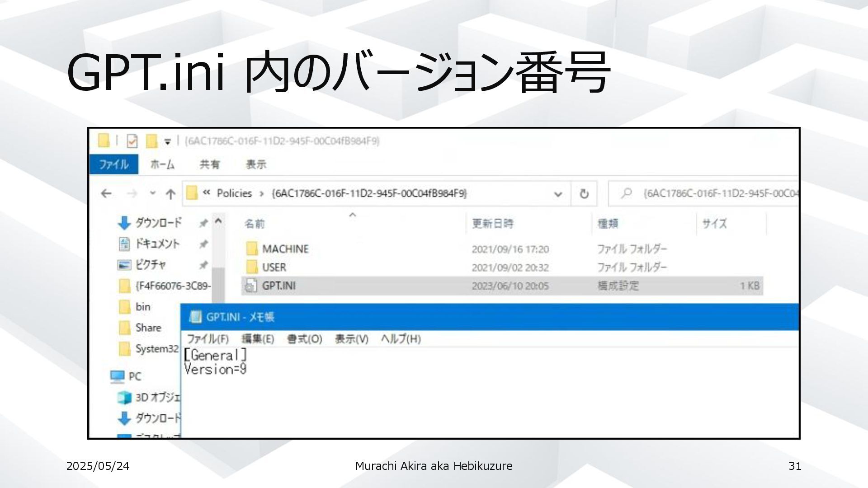Click the Refresh button beside address bar
Viewport: 868px width, 488px height.
coord(584,194)
